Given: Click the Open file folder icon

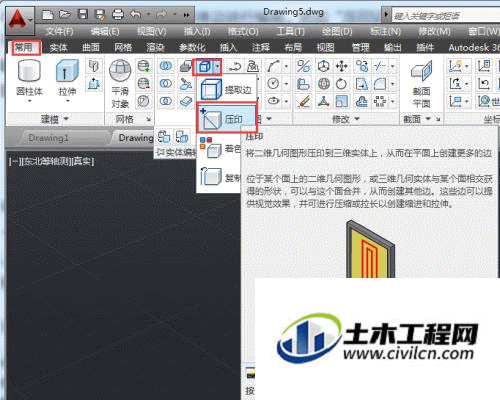Looking at the screenshot, I should [65, 14].
